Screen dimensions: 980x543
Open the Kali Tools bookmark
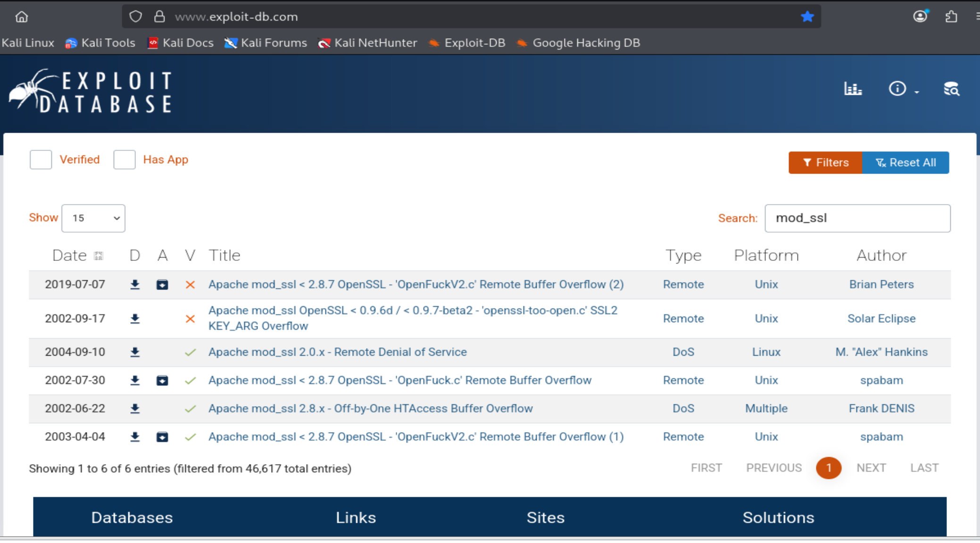[x=100, y=43]
